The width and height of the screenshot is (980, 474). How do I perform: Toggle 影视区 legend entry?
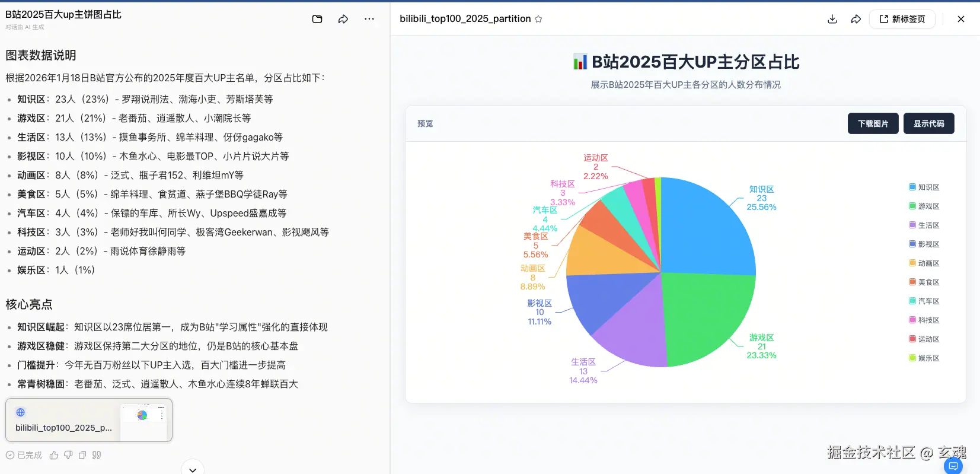point(924,244)
